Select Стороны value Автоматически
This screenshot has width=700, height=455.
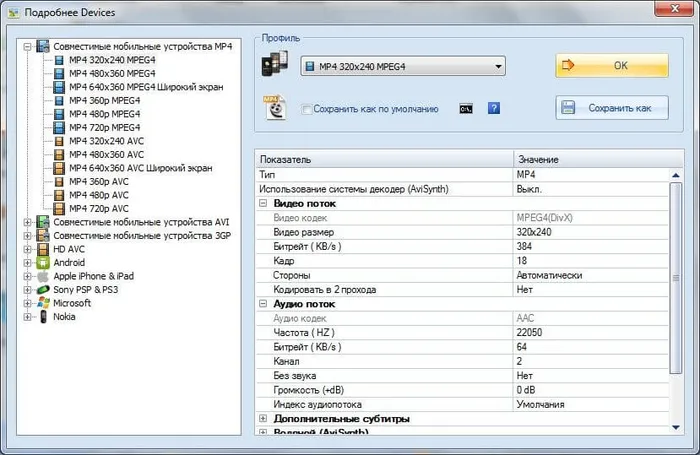tap(549, 275)
